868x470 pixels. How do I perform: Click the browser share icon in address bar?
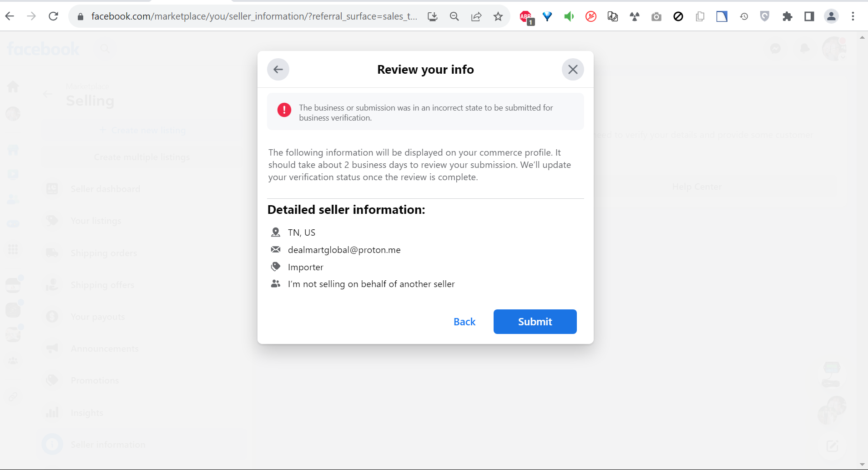(476, 17)
